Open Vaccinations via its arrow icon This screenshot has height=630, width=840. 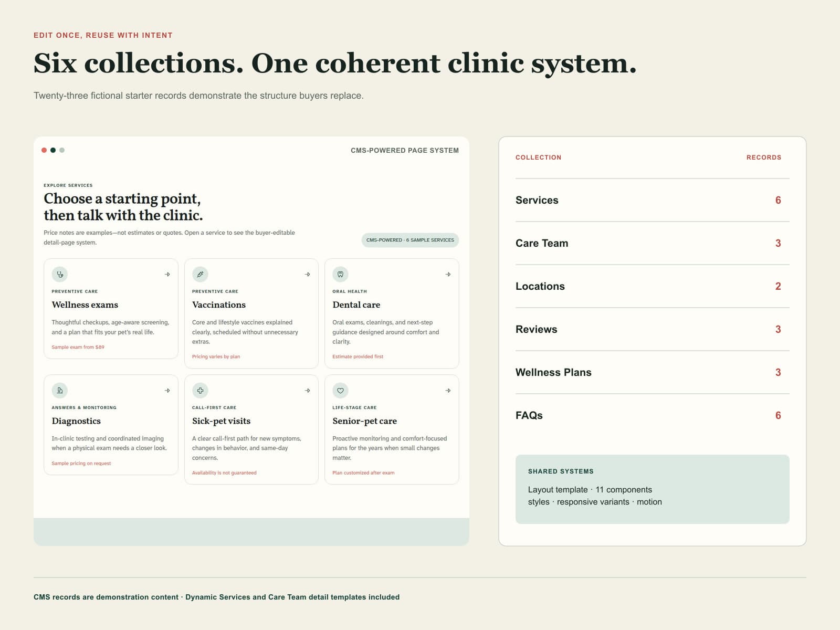(x=308, y=274)
